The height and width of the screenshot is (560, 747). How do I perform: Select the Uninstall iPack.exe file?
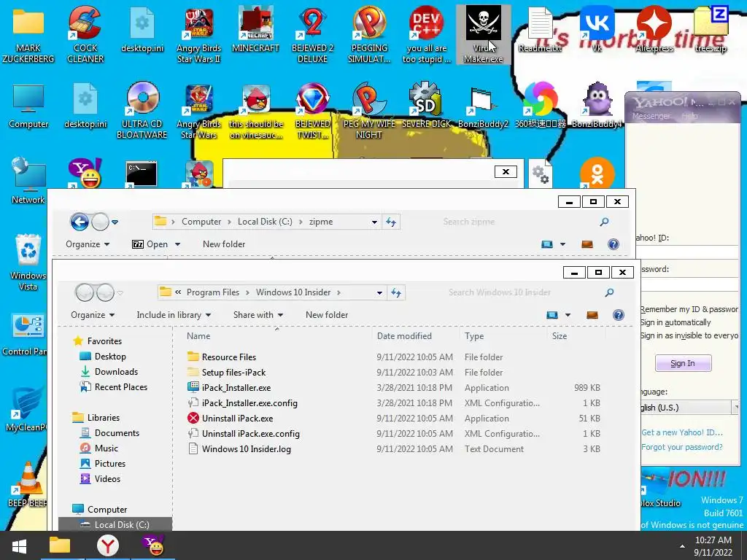tap(393, 418)
